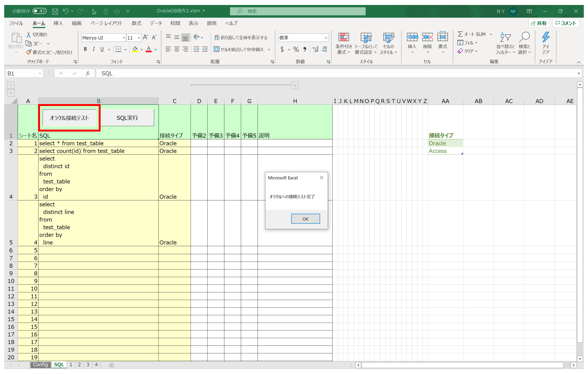This screenshot has height=374, width=588.
Task: Click the Undo arrow icon
Action: click(66, 11)
